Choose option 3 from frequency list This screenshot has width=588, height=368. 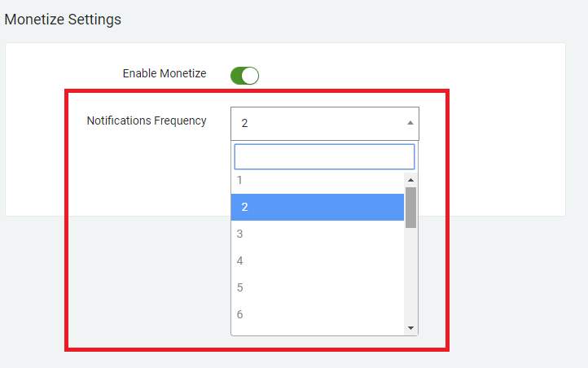(318, 234)
